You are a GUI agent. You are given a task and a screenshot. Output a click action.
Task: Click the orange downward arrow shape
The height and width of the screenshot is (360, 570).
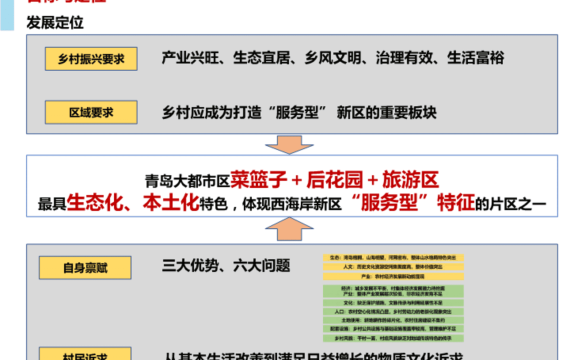pos(289,145)
